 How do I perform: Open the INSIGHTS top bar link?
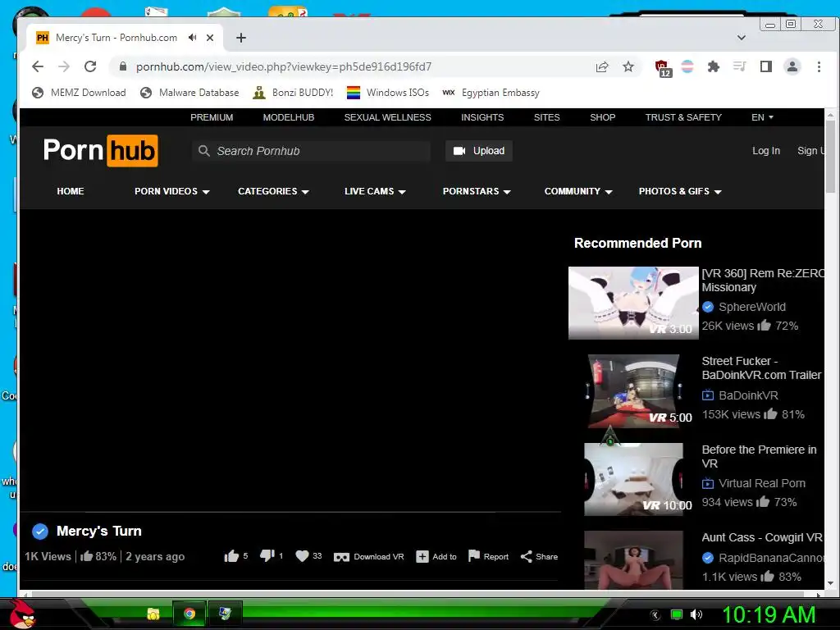pos(482,117)
